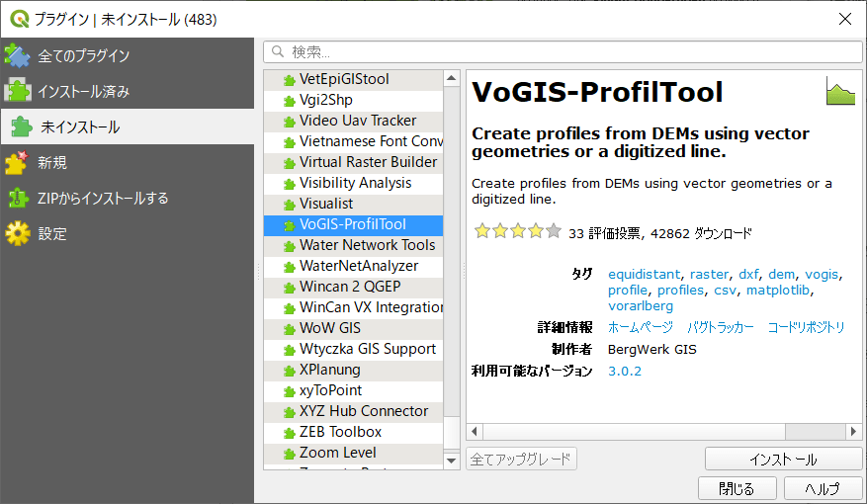Click the 閉じる button
Screen dimensions: 867x504
tap(737, 488)
